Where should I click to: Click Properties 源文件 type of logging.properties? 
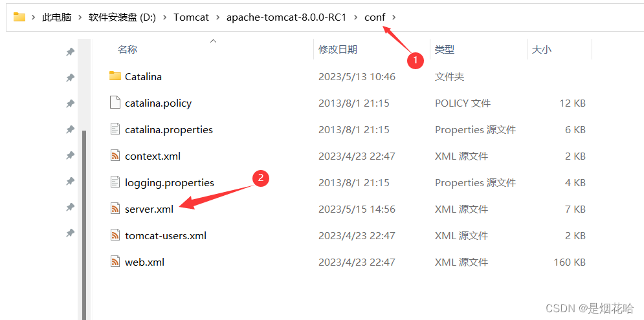click(475, 182)
